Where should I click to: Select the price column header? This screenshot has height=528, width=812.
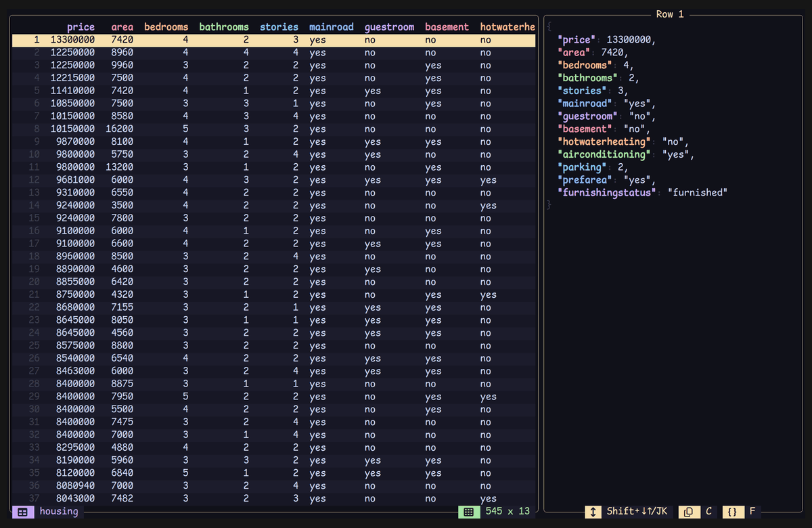[81, 27]
